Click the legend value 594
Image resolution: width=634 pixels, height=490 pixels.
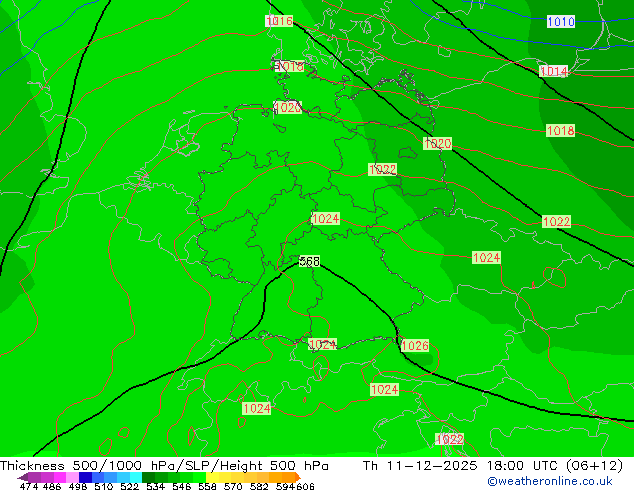click(285, 486)
